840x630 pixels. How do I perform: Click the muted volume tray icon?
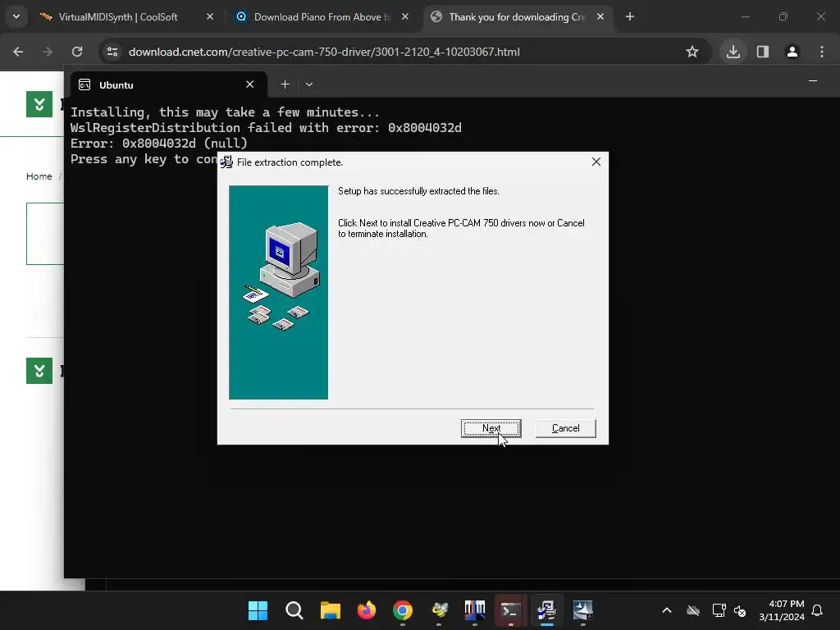click(741, 610)
